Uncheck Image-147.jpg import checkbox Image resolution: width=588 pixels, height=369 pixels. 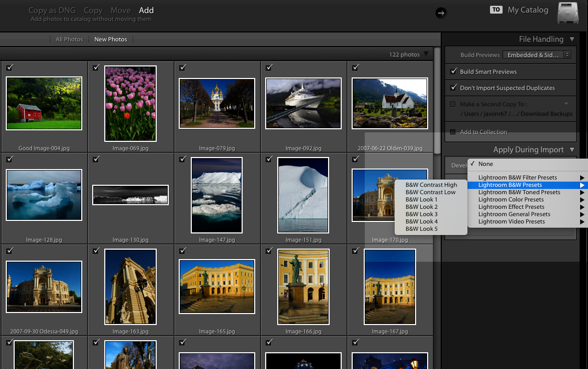182,159
